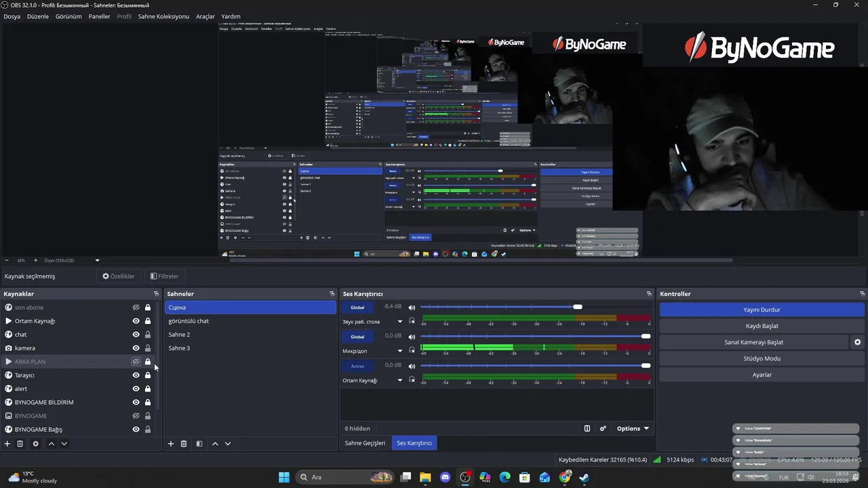Show the ARKA PLAN source
Image resolution: width=868 pixels, height=488 pixels.
(136, 361)
